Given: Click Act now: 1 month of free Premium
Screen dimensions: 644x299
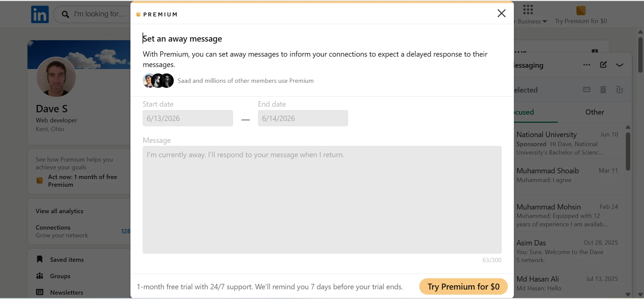Looking at the screenshot, I should (x=83, y=181).
